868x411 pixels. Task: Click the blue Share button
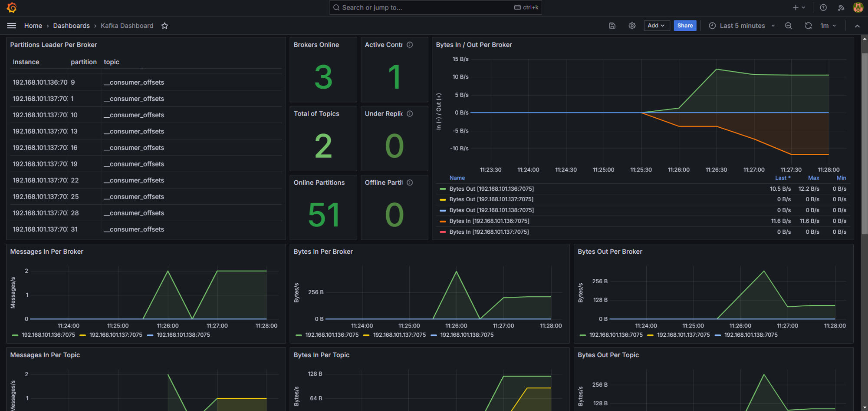point(685,26)
